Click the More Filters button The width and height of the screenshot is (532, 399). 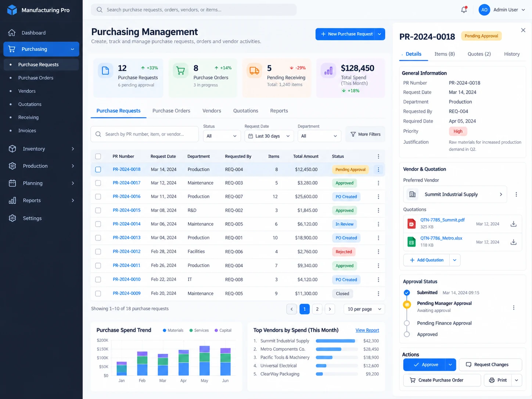tap(366, 134)
